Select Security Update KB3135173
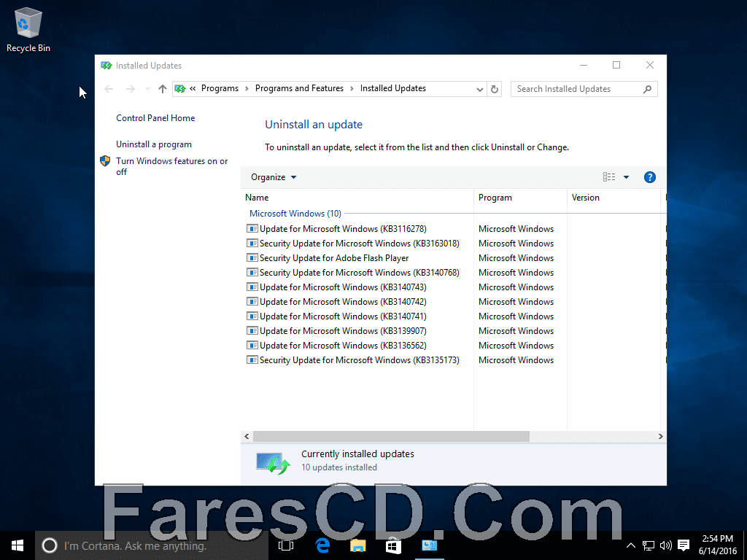Viewport: 747px width, 560px height. pyautogui.click(x=359, y=360)
